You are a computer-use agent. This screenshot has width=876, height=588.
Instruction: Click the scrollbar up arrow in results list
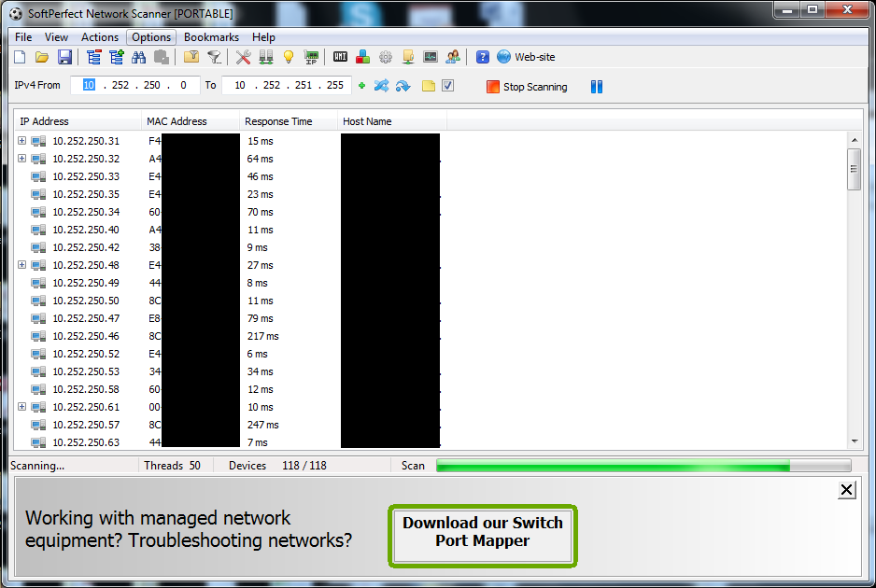(855, 140)
